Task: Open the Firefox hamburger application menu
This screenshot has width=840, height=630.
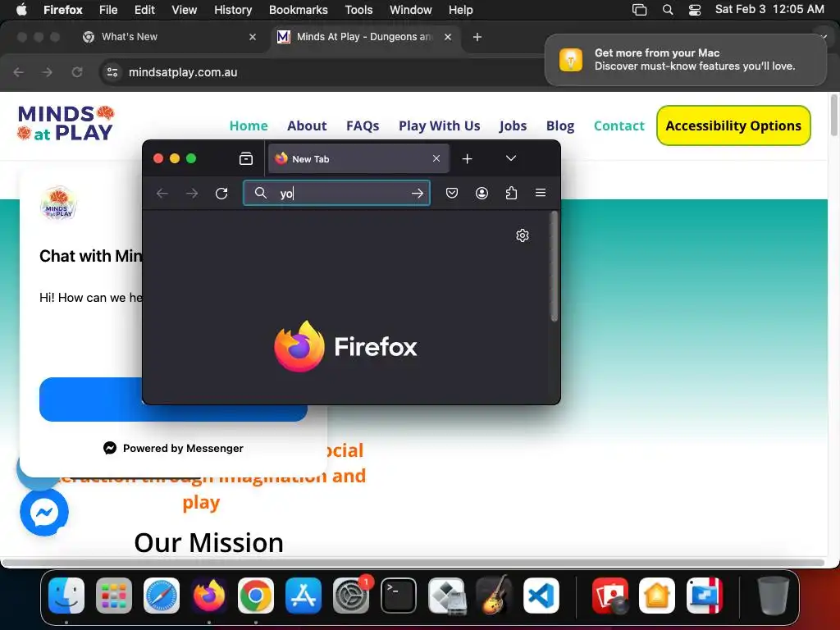Action: point(541,192)
